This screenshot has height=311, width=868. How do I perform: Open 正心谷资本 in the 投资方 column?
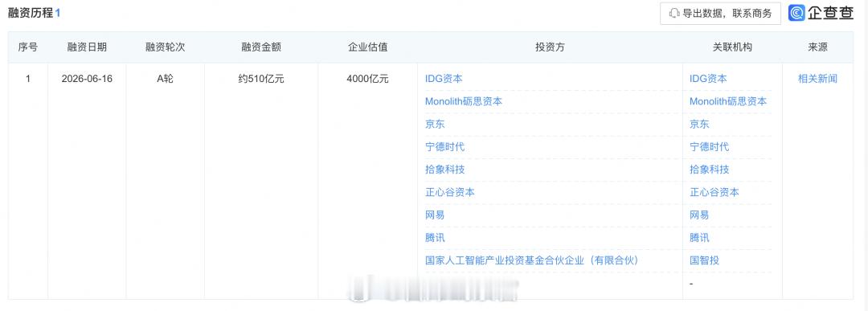tap(449, 192)
